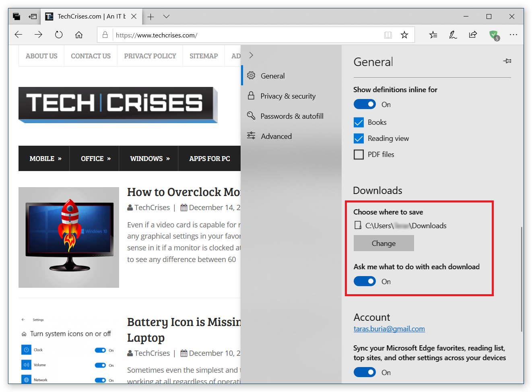Click the C:\Users Downloads path text
The height and width of the screenshot is (392, 532).
[406, 226]
